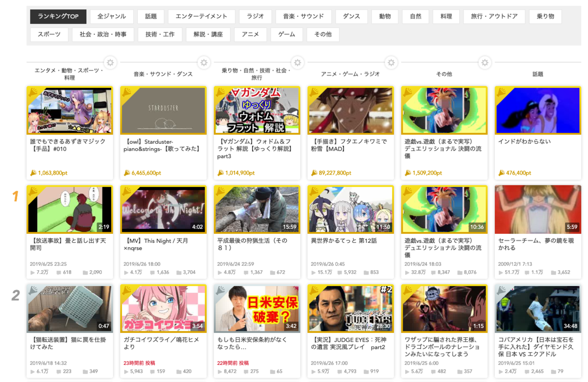This screenshot has height=382, width=588.
Task: Open the 10:36 遊戯vs.遊戯 thumbnail
Action: point(444,209)
